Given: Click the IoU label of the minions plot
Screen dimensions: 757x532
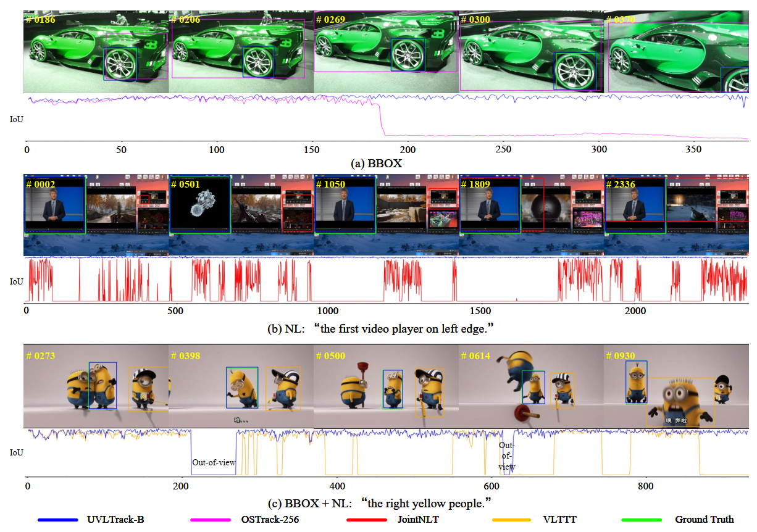Looking at the screenshot, I should [x=16, y=452].
